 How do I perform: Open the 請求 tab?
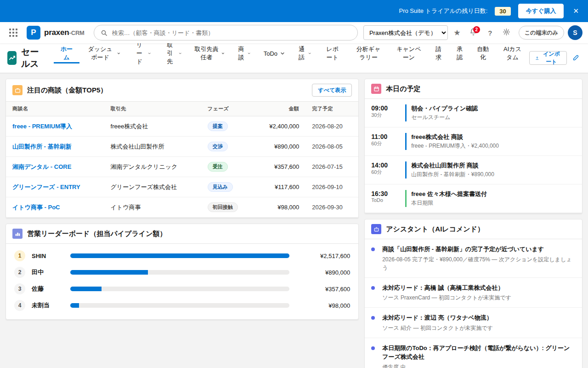pyautogui.click(x=438, y=53)
